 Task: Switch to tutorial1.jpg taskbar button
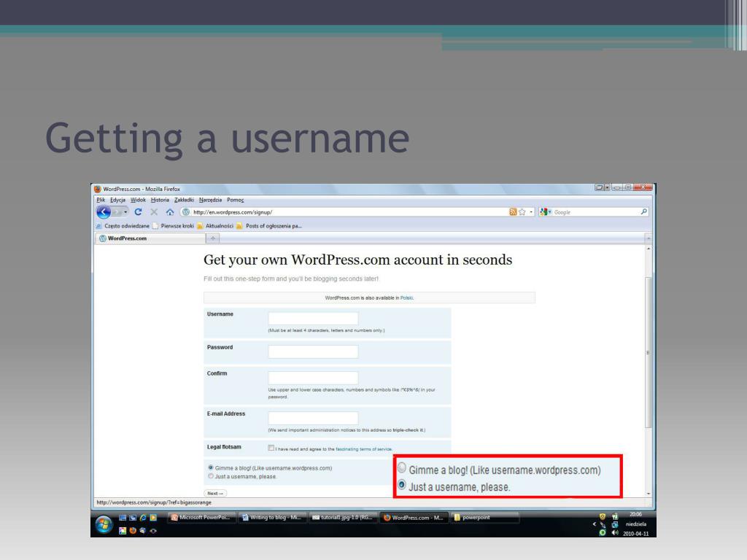[x=343, y=518]
